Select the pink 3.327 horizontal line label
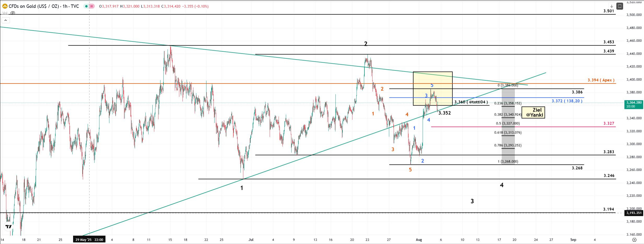This screenshot has width=644, height=244. tap(608, 123)
